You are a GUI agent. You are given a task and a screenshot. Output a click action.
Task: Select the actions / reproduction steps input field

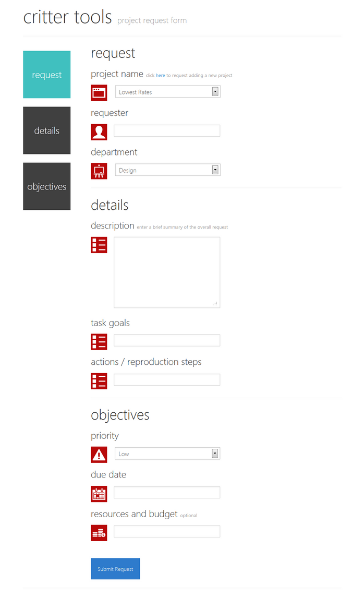pos(167,379)
